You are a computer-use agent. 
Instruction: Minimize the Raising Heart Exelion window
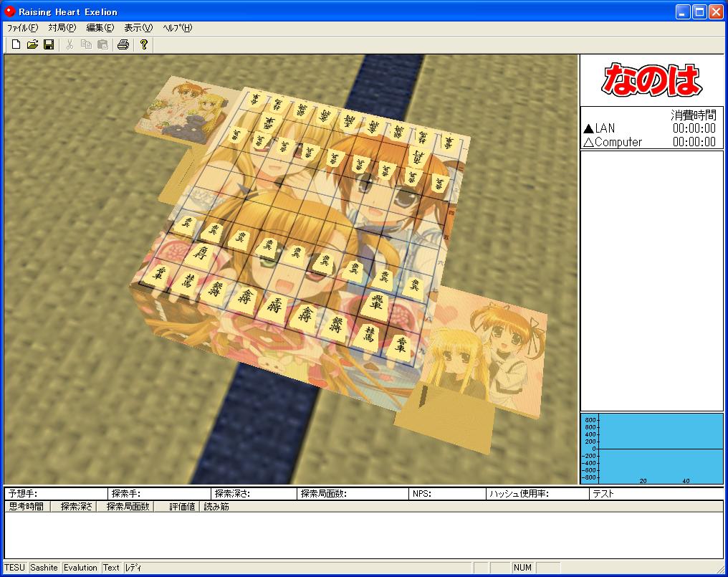(x=682, y=12)
